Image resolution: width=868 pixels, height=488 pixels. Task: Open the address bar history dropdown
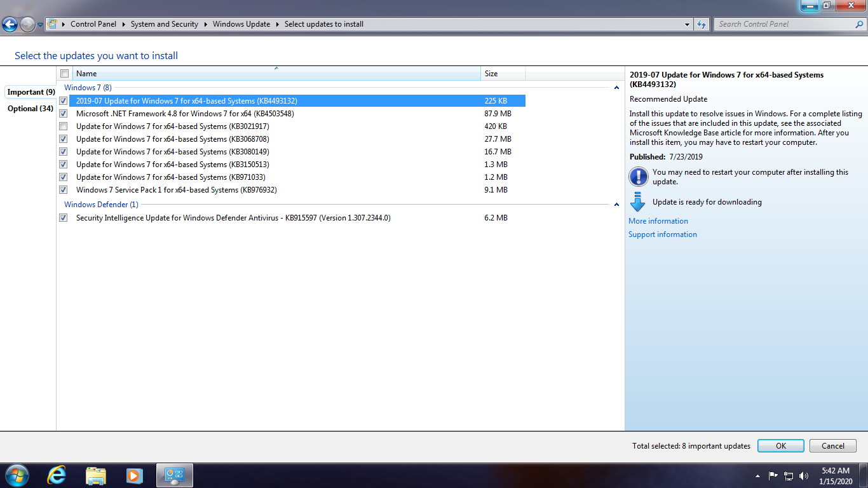point(688,24)
